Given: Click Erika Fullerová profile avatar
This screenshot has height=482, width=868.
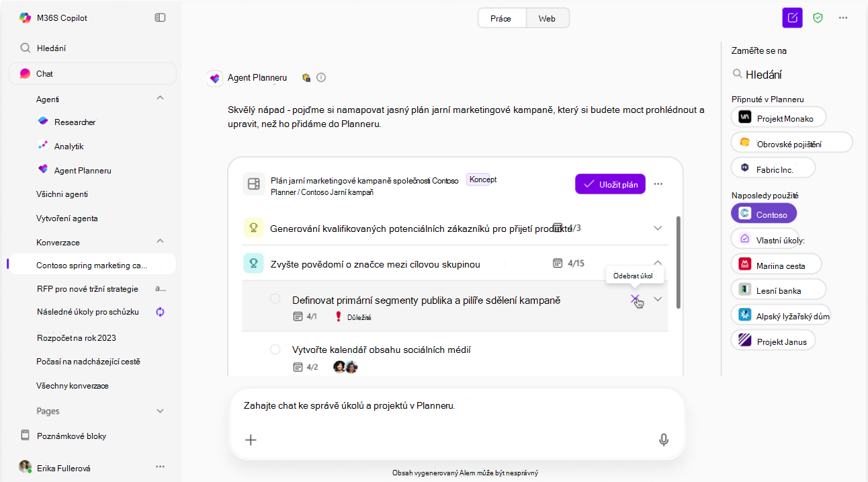Looking at the screenshot, I should pyautogui.click(x=25, y=467).
